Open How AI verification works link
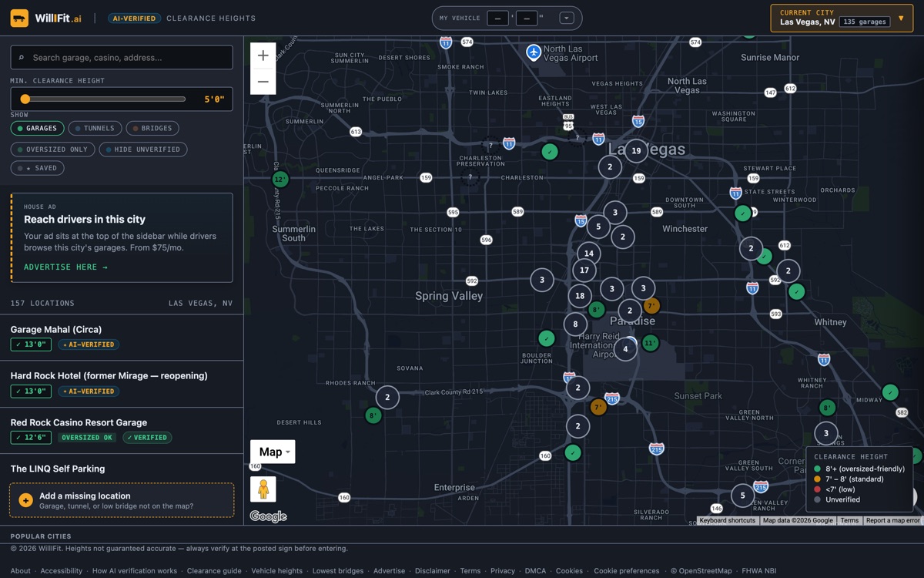 click(x=135, y=571)
